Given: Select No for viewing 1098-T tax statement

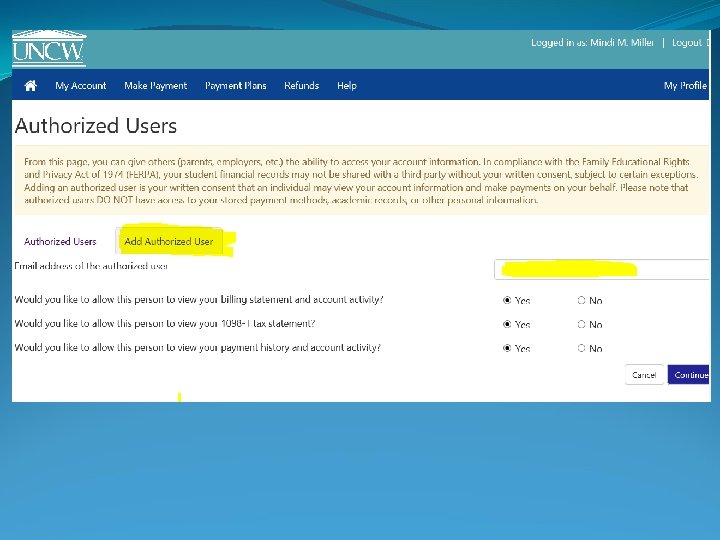Looking at the screenshot, I should click(x=581, y=324).
